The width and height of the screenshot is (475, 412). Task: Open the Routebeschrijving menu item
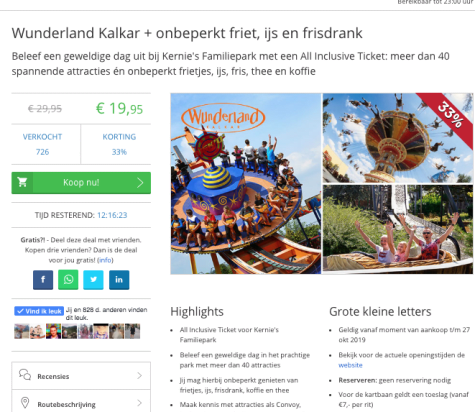(x=81, y=401)
